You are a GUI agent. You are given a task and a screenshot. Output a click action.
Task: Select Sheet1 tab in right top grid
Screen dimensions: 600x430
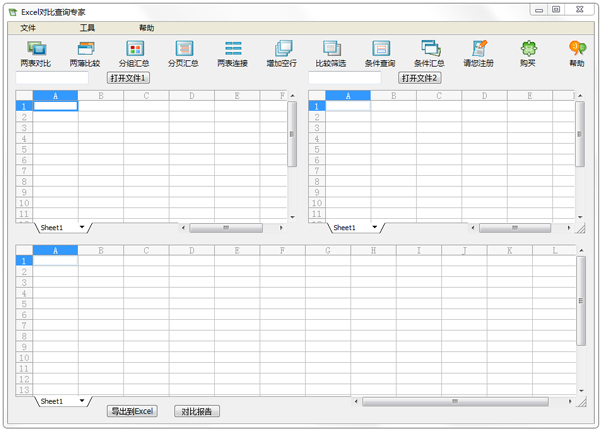344,228
